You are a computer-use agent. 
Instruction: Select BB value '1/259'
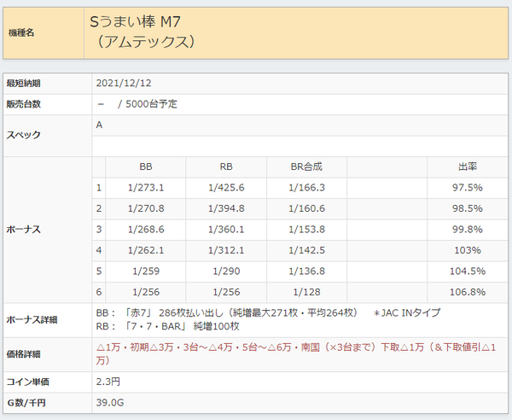coord(146,271)
